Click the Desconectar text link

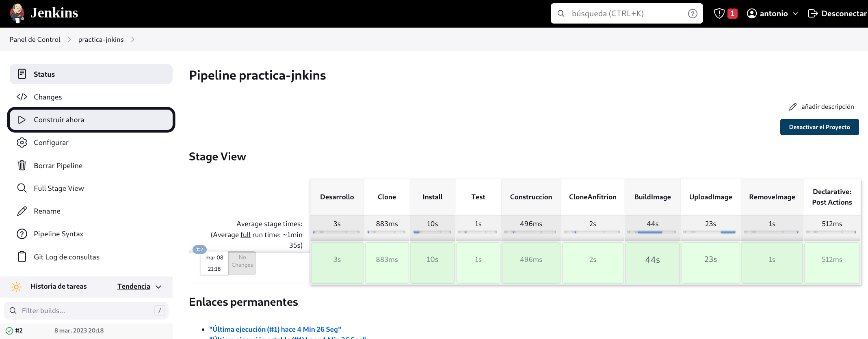[844, 13]
